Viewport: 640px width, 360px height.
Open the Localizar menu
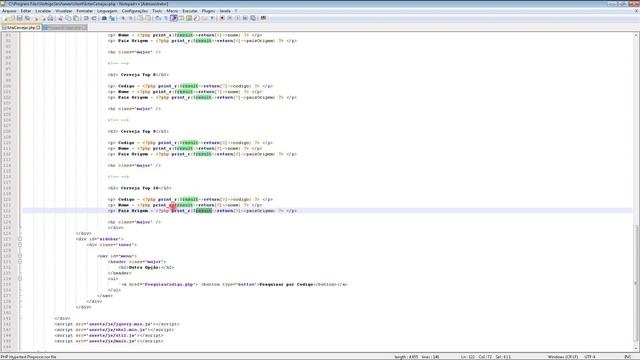[43, 11]
